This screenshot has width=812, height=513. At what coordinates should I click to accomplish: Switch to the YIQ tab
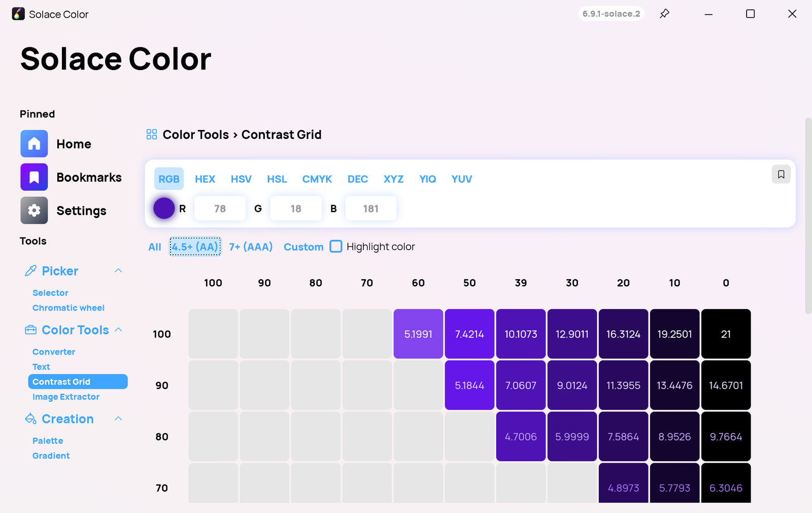(x=428, y=179)
